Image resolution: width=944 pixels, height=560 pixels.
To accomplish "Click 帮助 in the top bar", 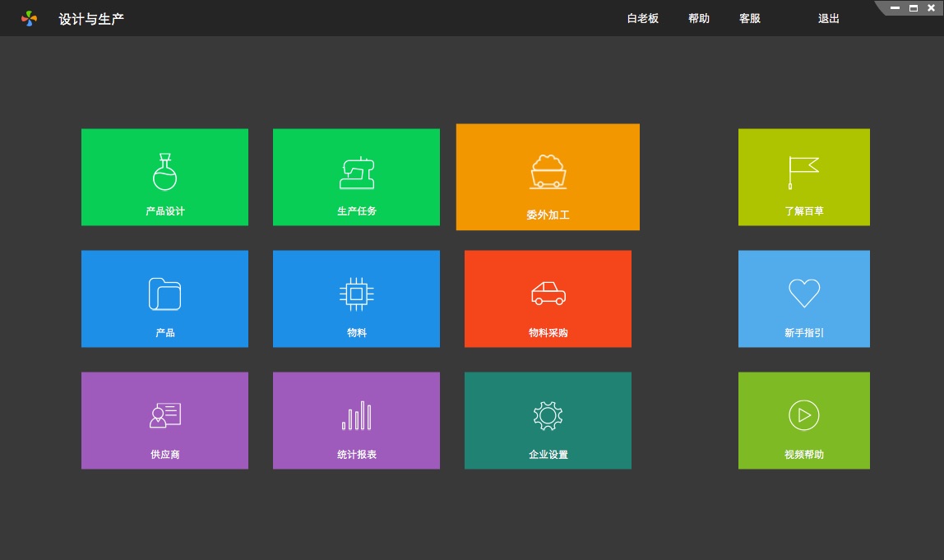I will 698,18.
